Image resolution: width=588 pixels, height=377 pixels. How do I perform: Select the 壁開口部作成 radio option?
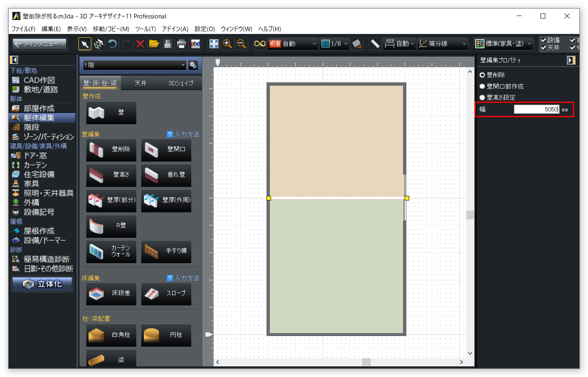coord(482,86)
